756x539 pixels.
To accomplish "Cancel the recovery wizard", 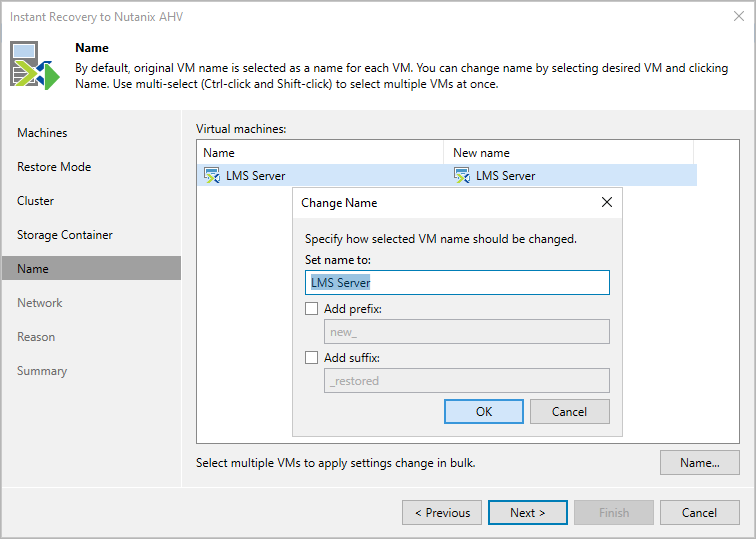I will (699, 513).
